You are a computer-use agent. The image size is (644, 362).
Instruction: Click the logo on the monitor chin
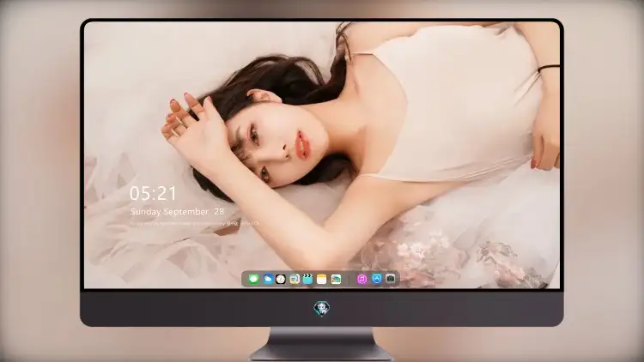tap(322, 308)
